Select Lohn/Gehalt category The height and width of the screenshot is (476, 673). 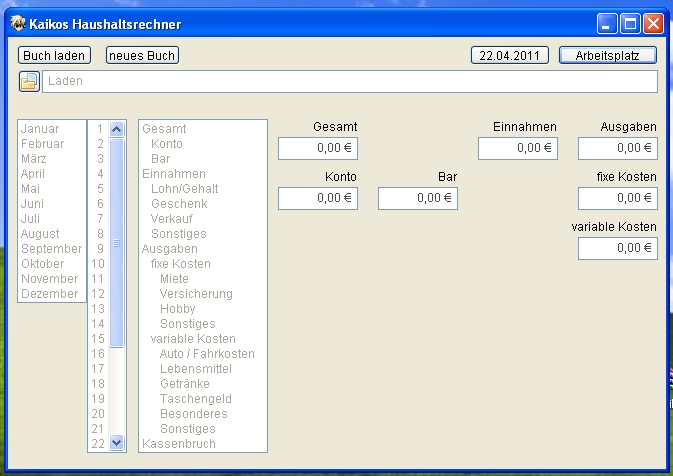184,189
